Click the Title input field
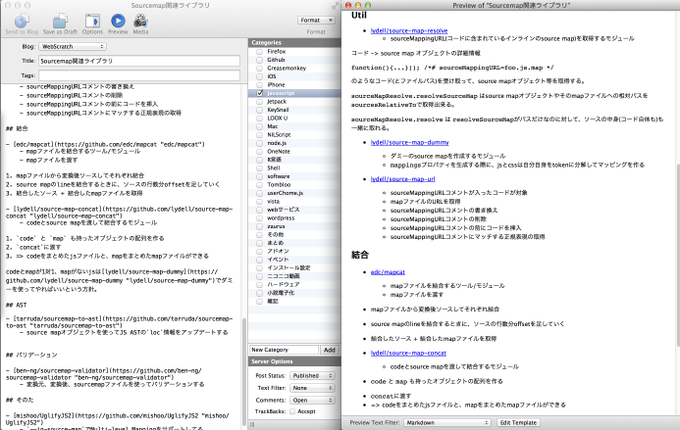This screenshot has height=430, width=680. pyautogui.click(x=139, y=61)
